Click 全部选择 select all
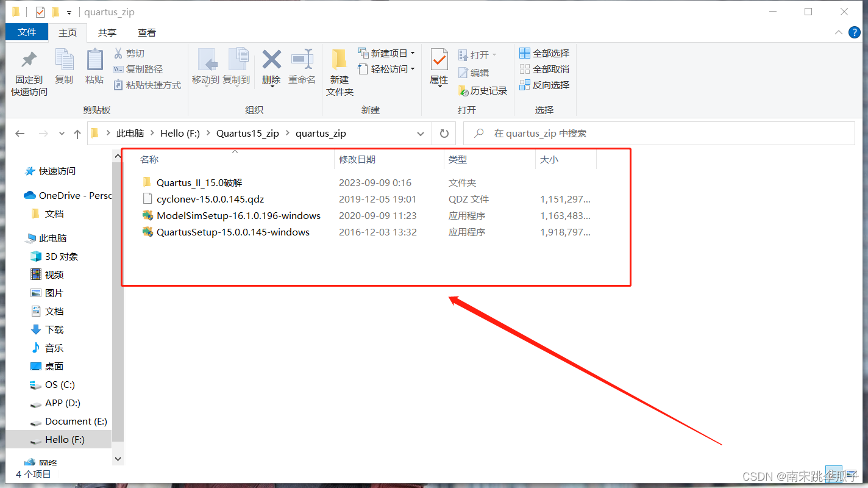Screen dimensions: 868x488 point(544,53)
